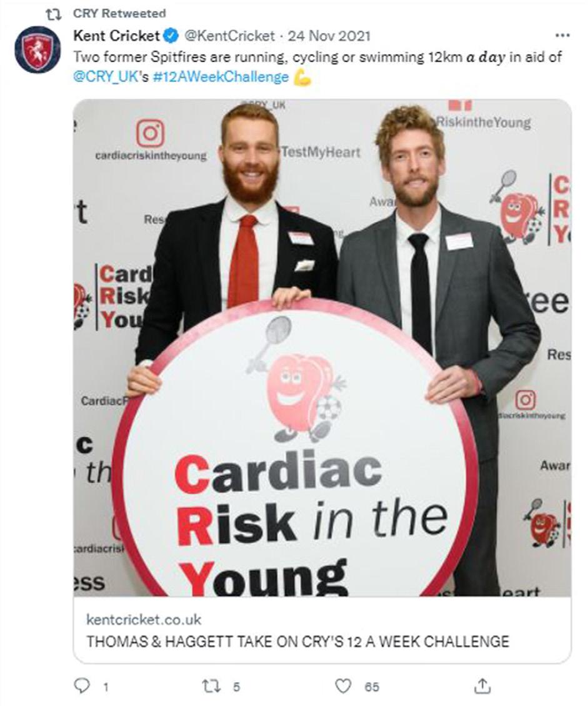Open the three-dot more options menu
Screen dimensions: 588x706
click(562, 35)
